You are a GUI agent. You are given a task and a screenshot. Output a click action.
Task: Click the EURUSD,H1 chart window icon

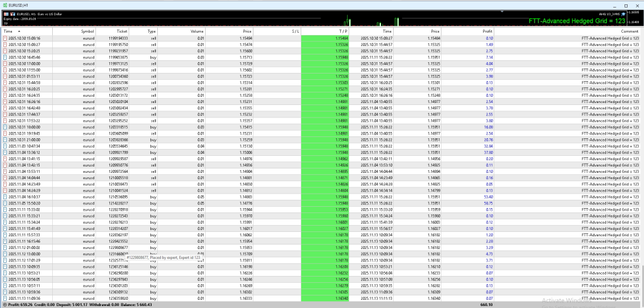coord(4,6)
